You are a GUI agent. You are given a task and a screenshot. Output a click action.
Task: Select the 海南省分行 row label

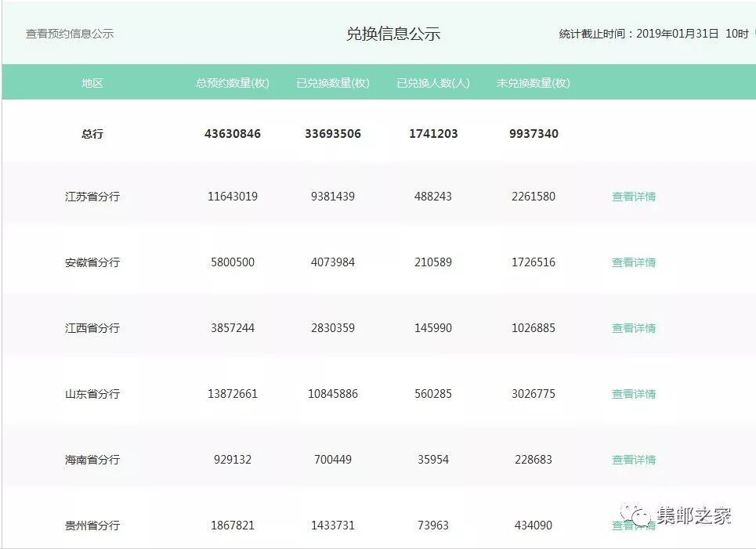92,460
